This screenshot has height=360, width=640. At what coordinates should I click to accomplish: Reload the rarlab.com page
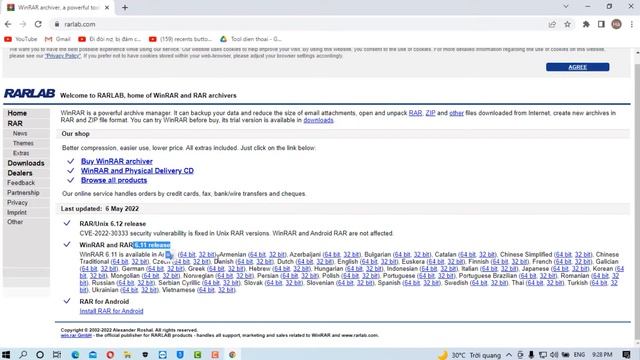[x=38, y=24]
